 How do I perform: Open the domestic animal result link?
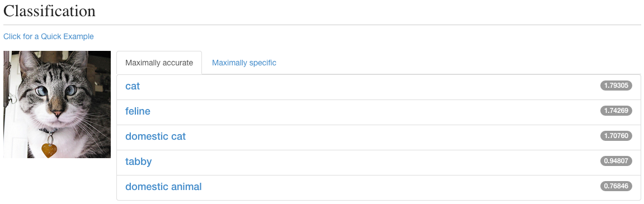(163, 187)
